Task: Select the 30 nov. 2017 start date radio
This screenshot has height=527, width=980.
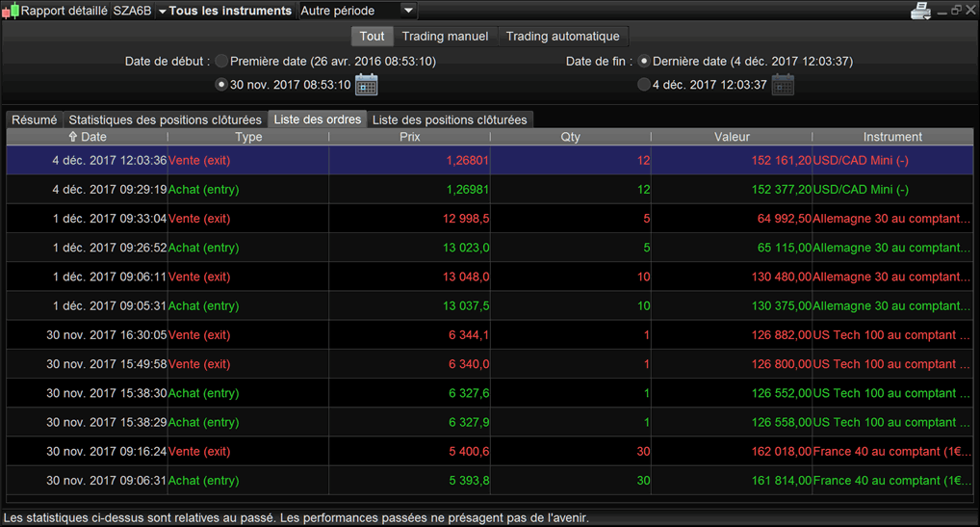Action: coord(221,85)
